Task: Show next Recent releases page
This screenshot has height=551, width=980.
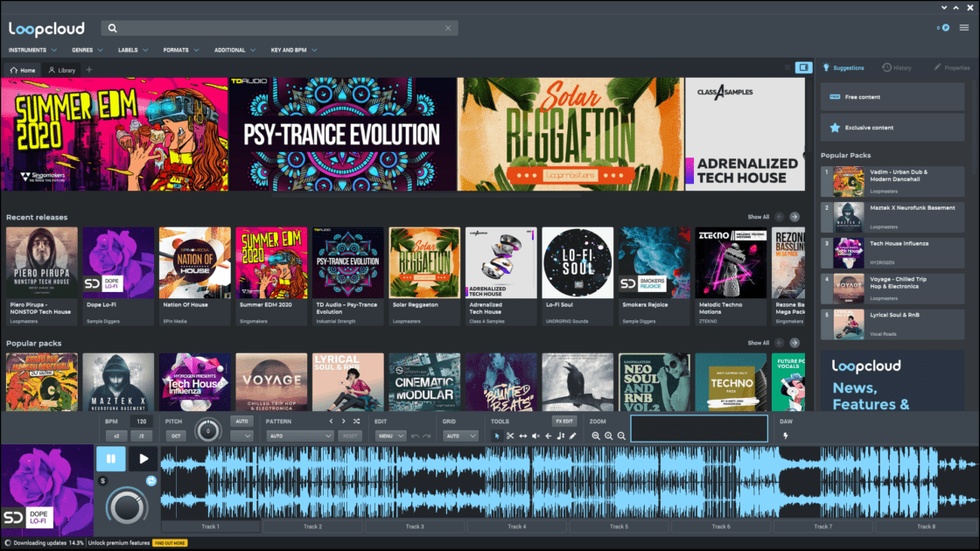Action: [x=794, y=217]
